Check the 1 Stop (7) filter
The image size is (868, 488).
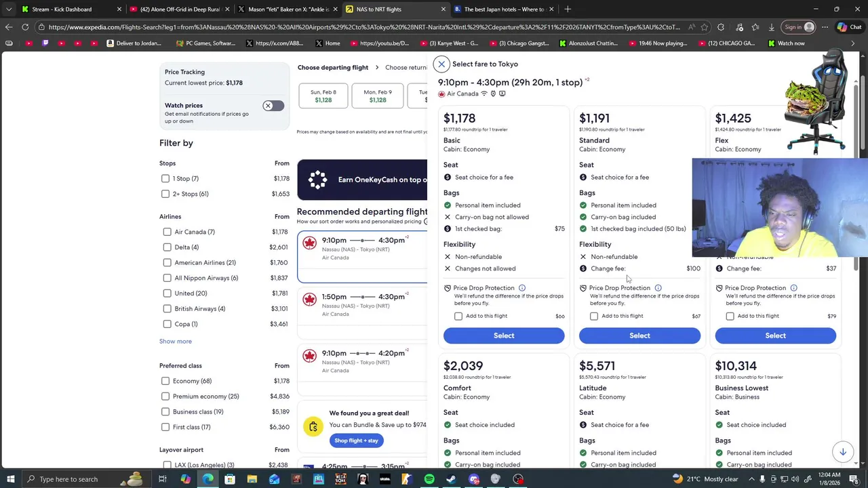coord(165,178)
